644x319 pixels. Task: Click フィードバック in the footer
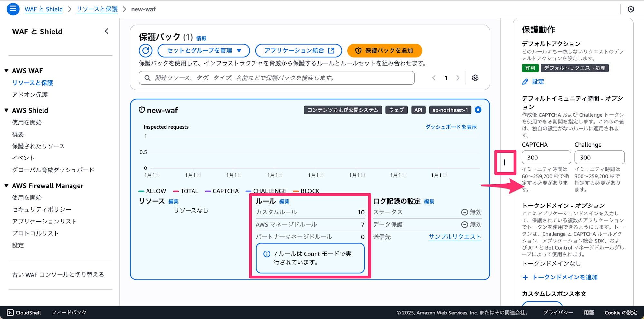point(69,313)
